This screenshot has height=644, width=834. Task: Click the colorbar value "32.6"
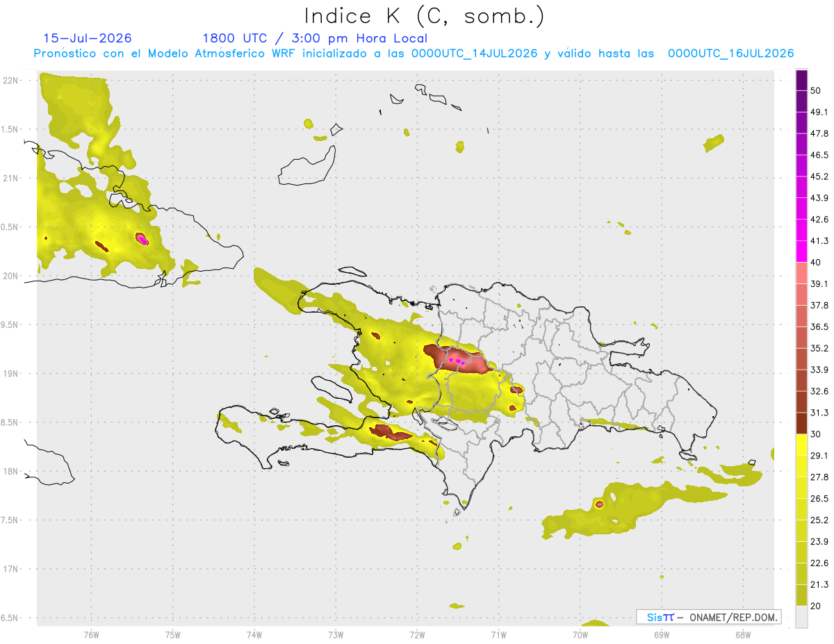click(819, 391)
